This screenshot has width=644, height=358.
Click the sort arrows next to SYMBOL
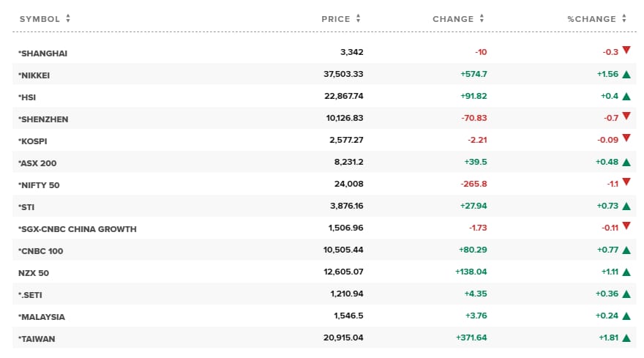click(x=68, y=19)
